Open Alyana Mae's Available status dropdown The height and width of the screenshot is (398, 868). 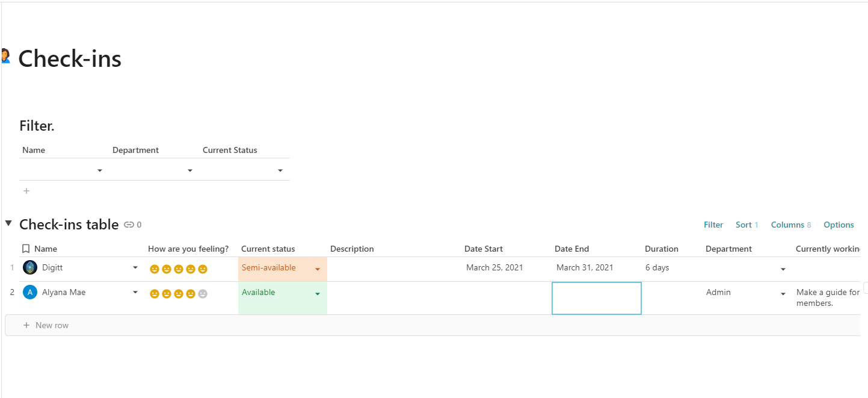(318, 294)
